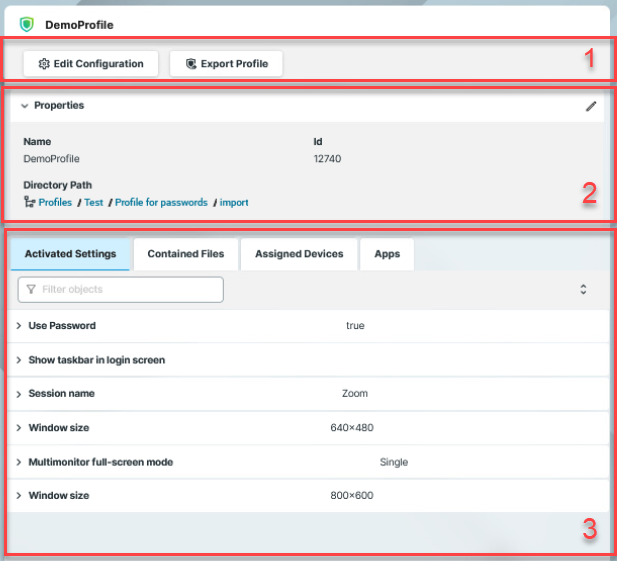Screen dimensions: 617x561
Task: Expand the Session name row
Action: point(19,394)
